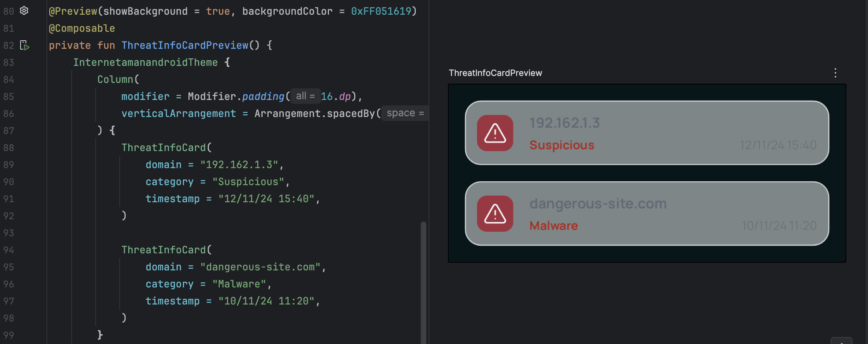Click the Column call on line 84

115,79
